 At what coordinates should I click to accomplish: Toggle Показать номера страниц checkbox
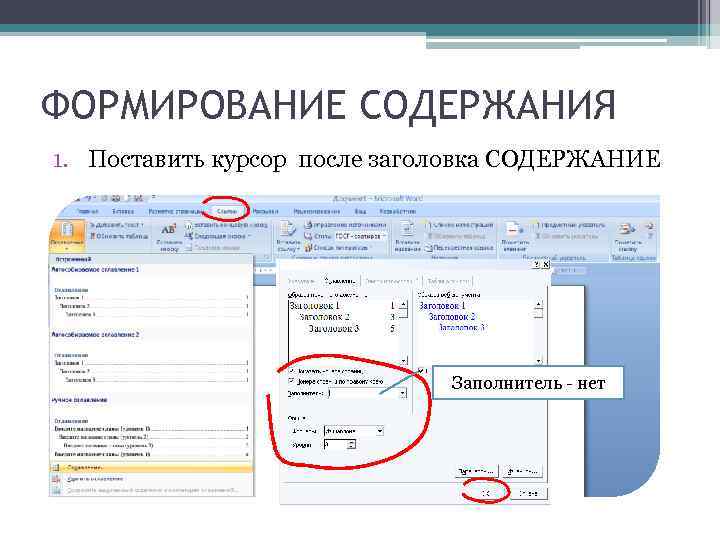(292, 370)
